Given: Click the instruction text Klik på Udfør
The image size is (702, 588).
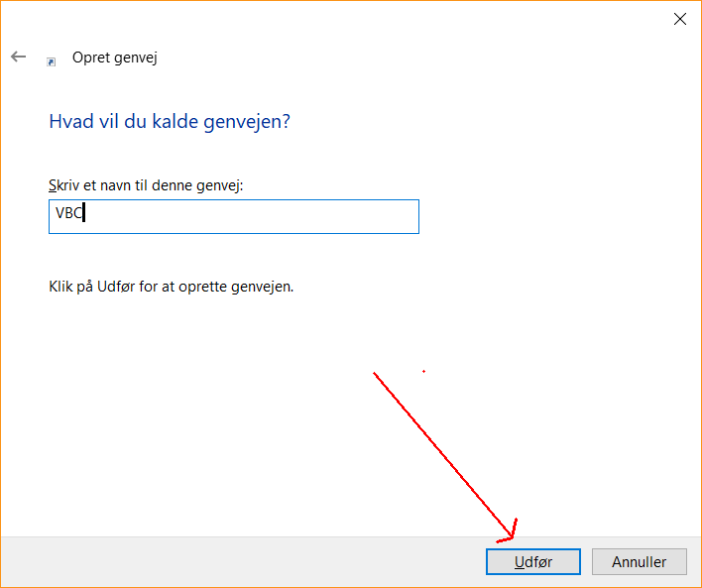Looking at the screenshot, I should pos(171,287).
